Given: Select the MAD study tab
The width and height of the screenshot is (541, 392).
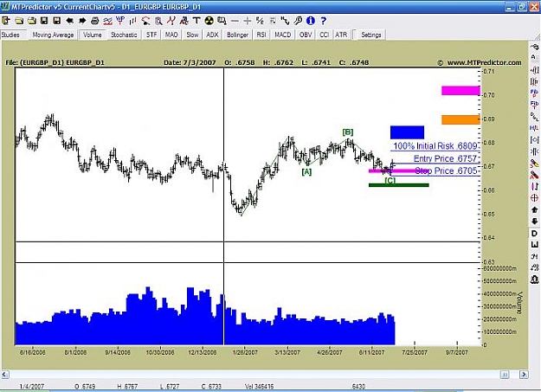Looking at the screenshot, I should pyautogui.click(x=171, y=35).
